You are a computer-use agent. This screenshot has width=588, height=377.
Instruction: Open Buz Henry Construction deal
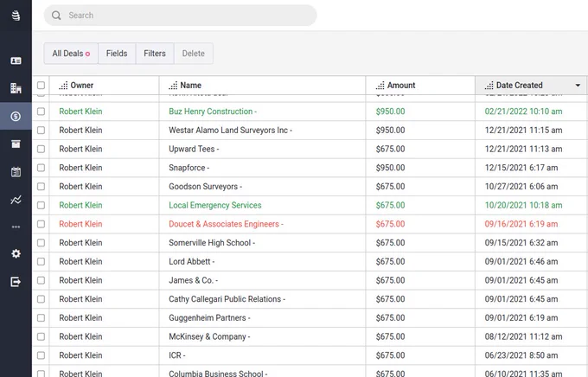pos(213,112)
